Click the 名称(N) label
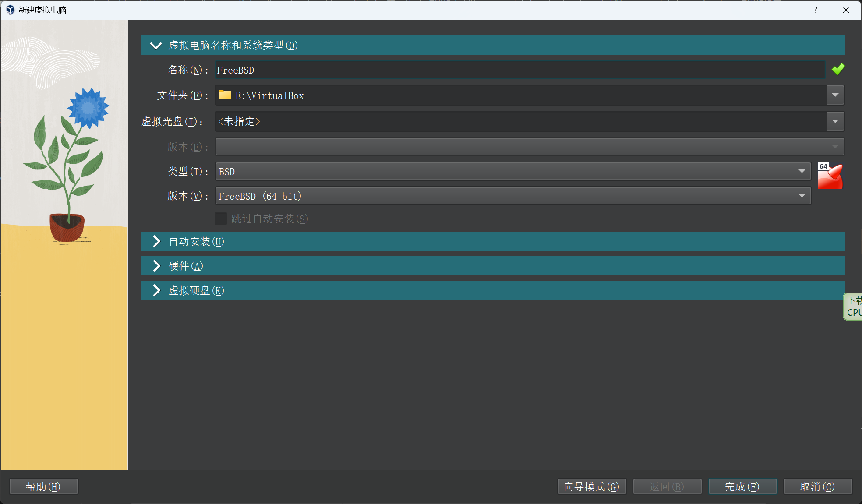Screen dimensions: 862x504 point(187,70)
